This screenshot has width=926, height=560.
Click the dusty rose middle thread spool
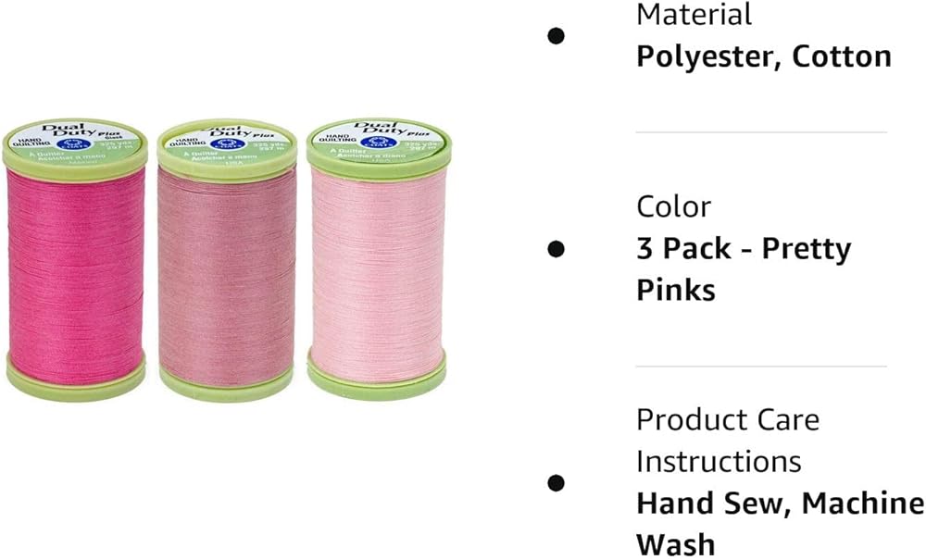[x=227, y=261]
